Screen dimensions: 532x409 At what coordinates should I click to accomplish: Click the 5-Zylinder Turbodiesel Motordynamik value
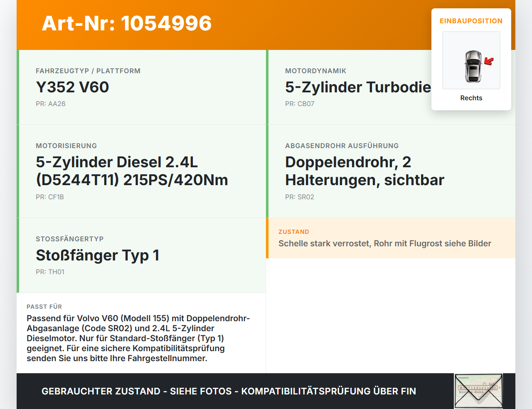coord(358,87)
